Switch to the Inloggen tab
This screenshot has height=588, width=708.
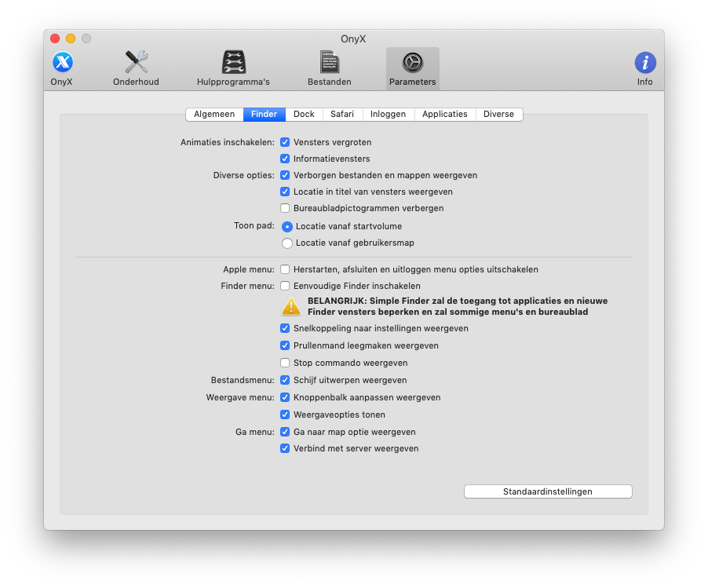[x=389, y=115]
